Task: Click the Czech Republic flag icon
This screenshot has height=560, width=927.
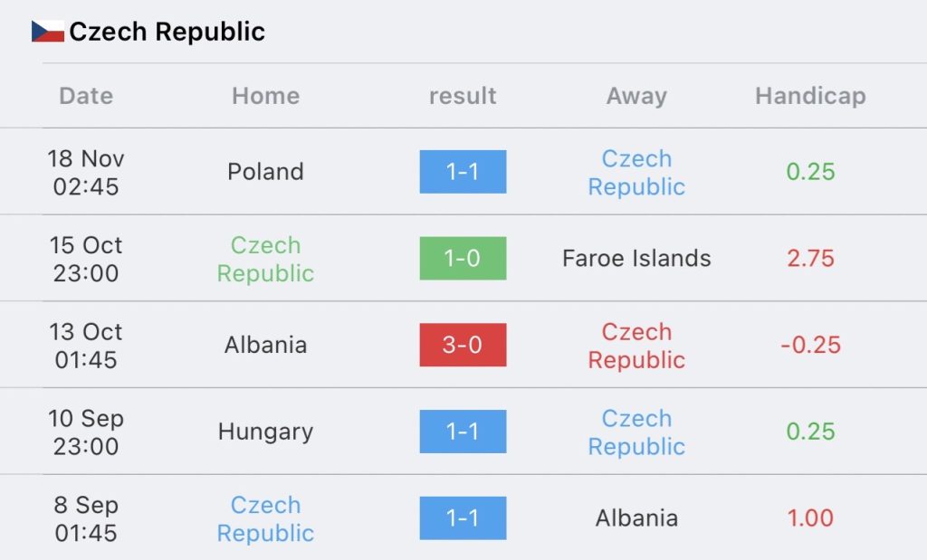Action: pyautogui.click(x=47, y=32)
